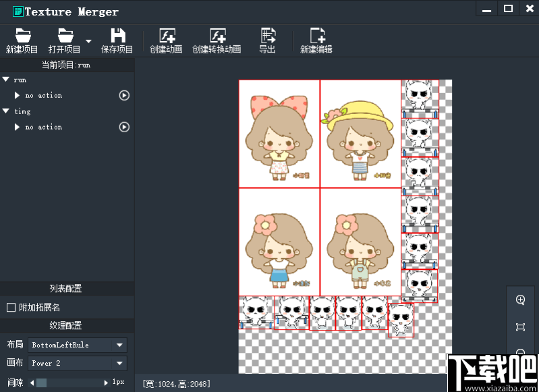Select the girl with blue skirt sprite
The width and height of the screenshot is (539, 392).
pyautogui.click(x=279, y=242)
